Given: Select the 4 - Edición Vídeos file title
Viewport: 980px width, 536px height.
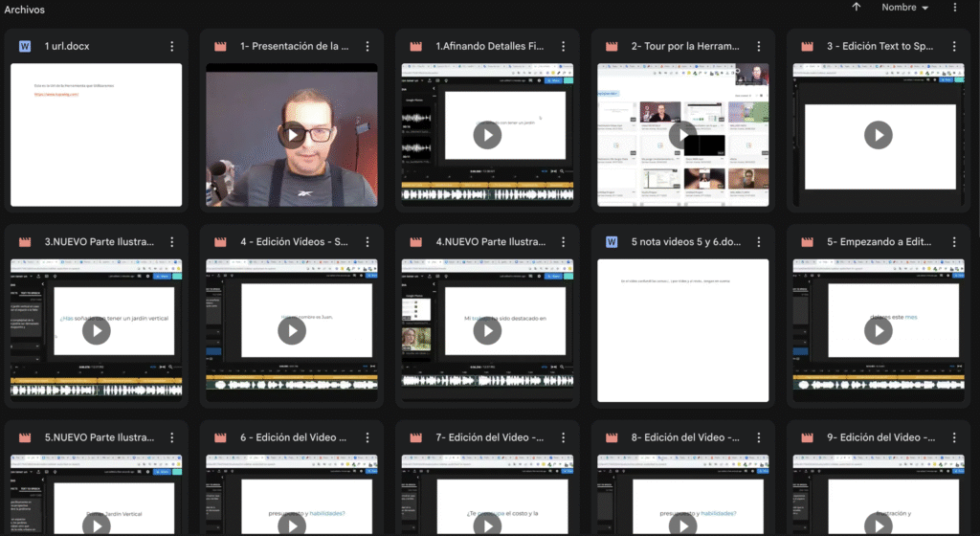Looking at the screenshot, I should [294, 242].
